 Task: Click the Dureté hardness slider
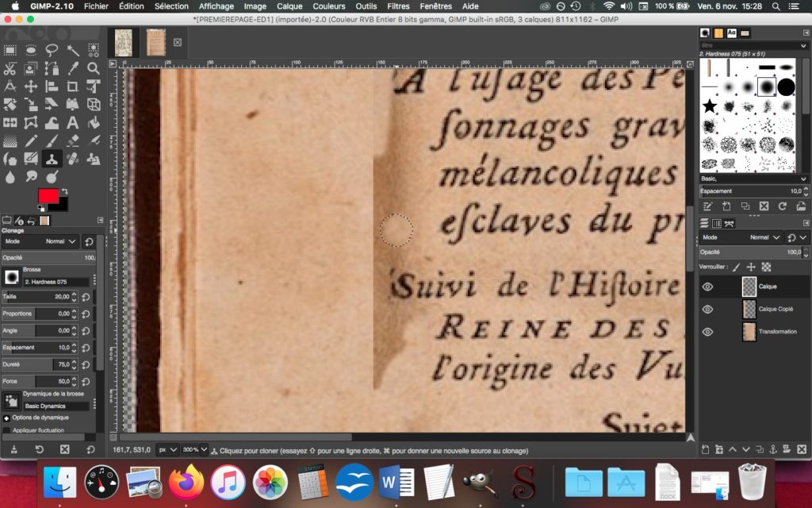point(40,364)
